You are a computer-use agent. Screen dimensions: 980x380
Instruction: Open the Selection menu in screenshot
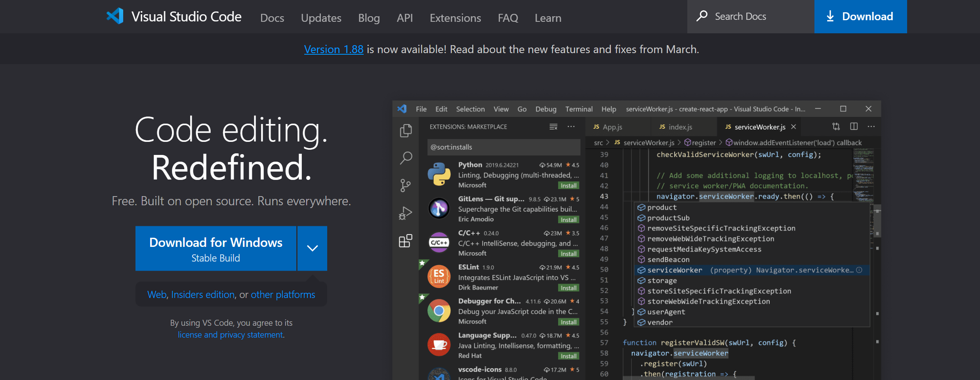[x=470, y=109]
